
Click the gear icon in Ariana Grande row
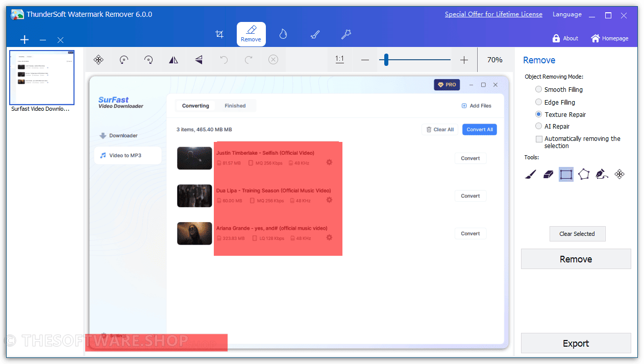pyautogui.click(x=329, y=237)
